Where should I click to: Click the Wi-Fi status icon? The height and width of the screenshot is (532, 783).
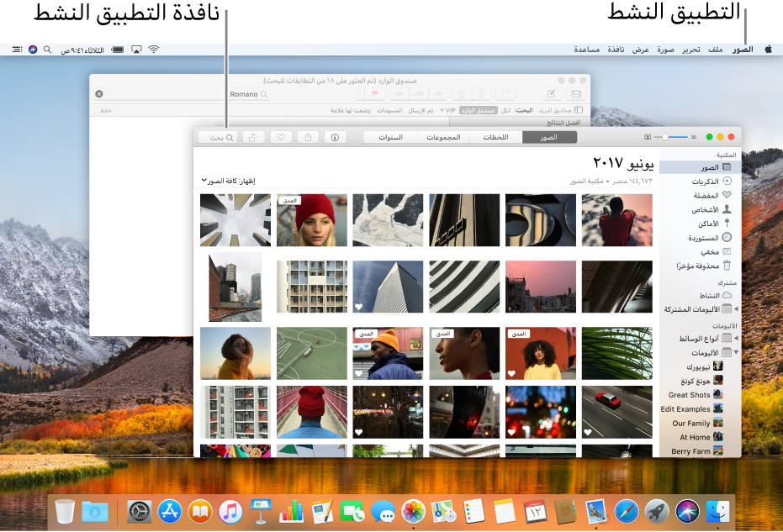pyautogui.click(x=154, y=50)
